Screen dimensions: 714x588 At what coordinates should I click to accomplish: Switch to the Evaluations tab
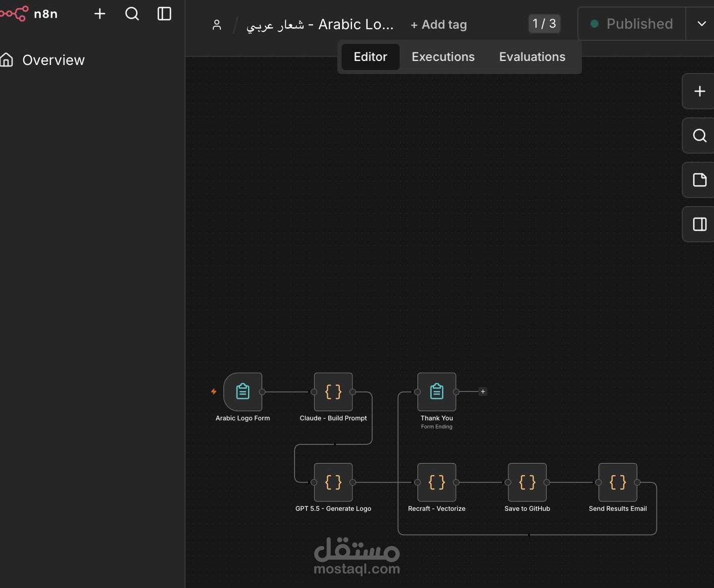[532, 57]
